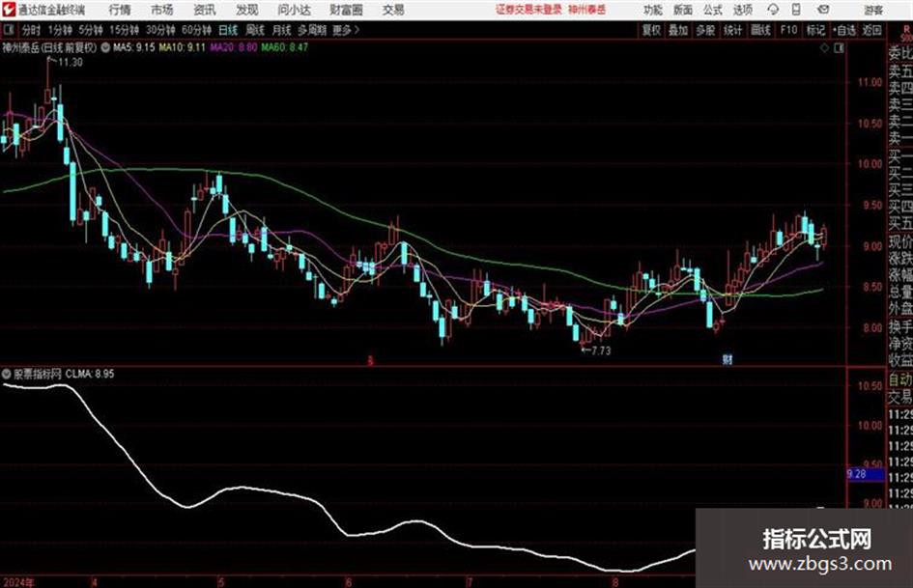Click the MA60: 8.47 indicator value
The image size is (913, 588).
coord(285,47)
